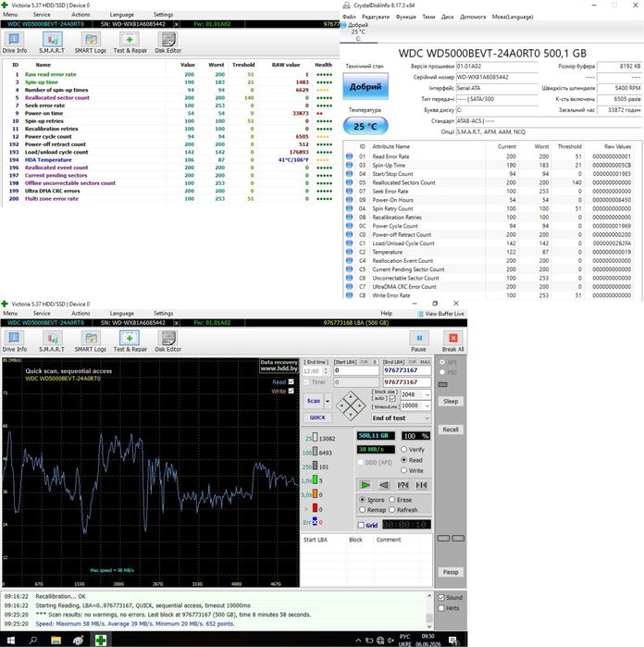Screen dimensions: 644x647
Task: Open the notification center in the taskbar
Action: coord(453,641)
